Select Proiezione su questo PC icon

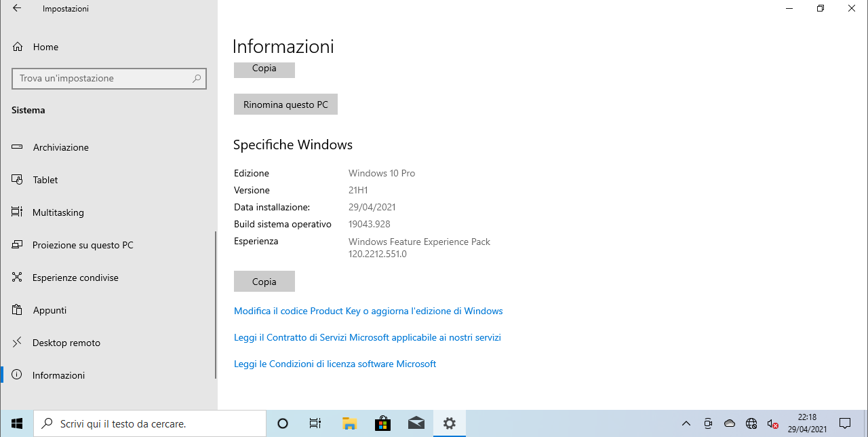[17, 245]
